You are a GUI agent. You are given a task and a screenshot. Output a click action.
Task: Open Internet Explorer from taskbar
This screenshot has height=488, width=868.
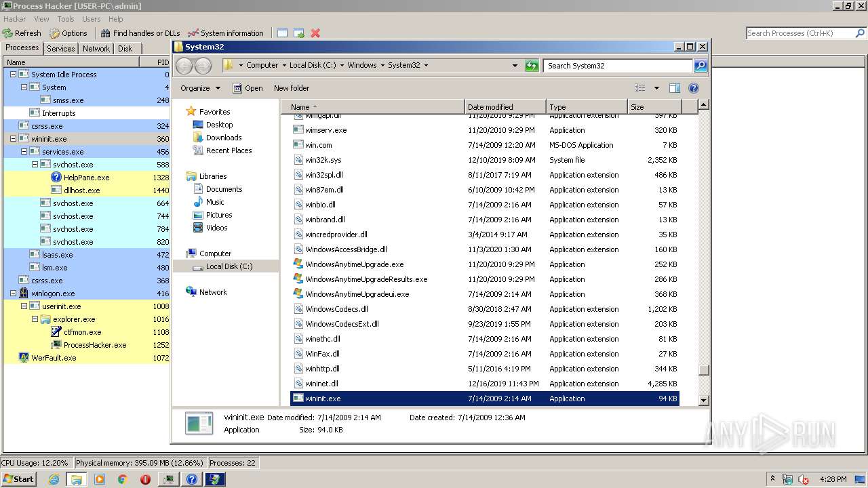[54, 479]
